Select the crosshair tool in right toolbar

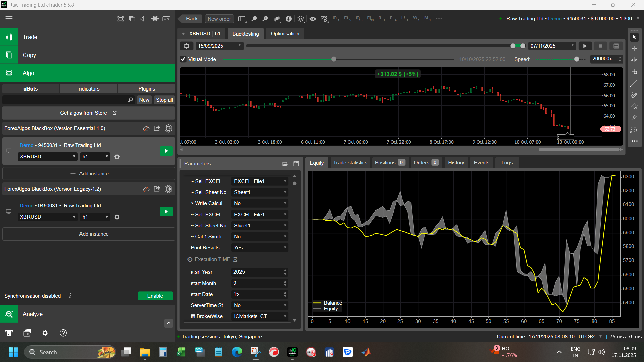click(x=634, y=49)
